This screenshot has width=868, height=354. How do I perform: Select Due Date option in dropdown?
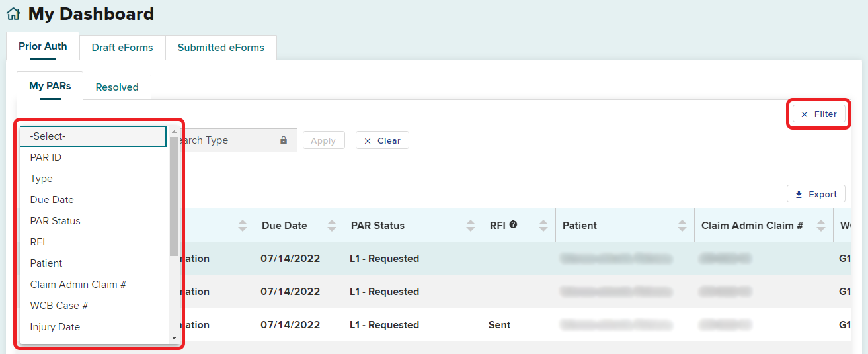(52, 200)
